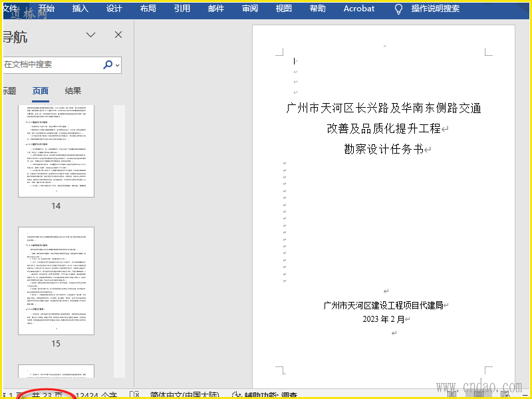Screen dimensions: 532x399
Task: Switch to the 页面 navigation tab
Action: coord(41,91)
